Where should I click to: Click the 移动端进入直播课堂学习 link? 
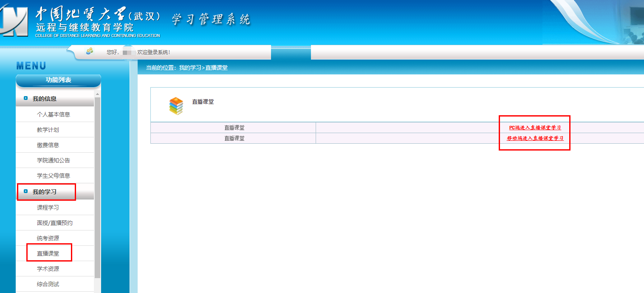[535, 138]
